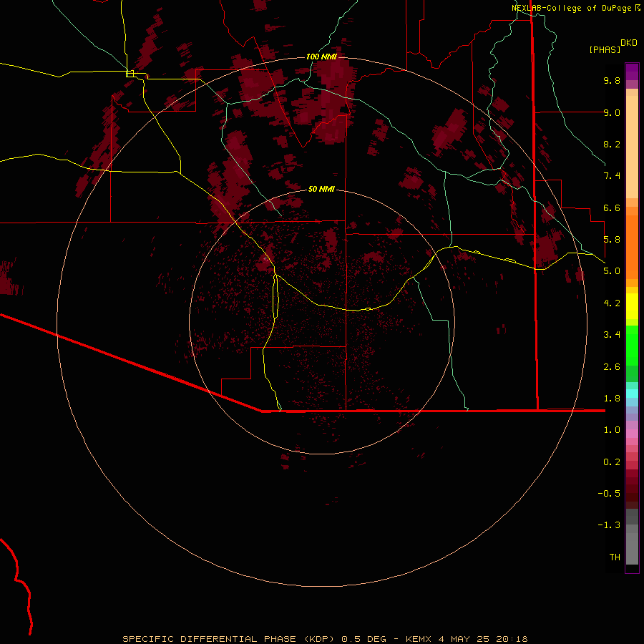Viewport: 644px width, 644px height.
Task: Click the 9.8 value on color scale
Action: pos(612,80)
